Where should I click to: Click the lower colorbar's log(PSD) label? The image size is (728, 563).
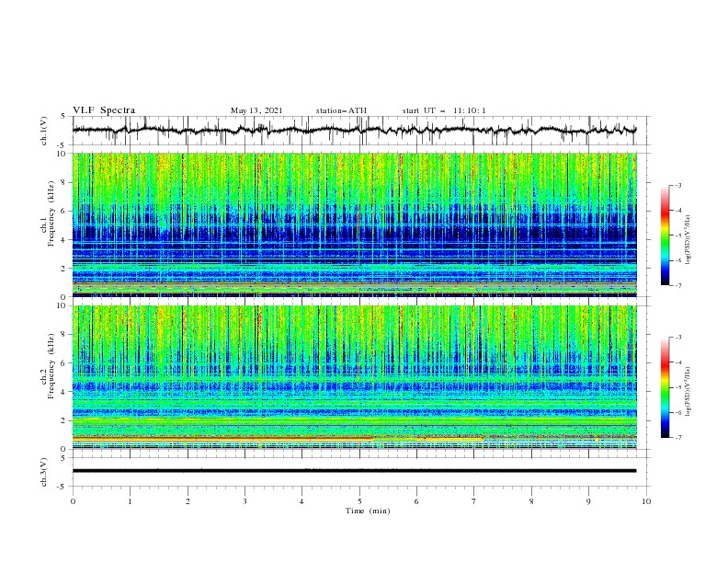[x=688, y=392]
